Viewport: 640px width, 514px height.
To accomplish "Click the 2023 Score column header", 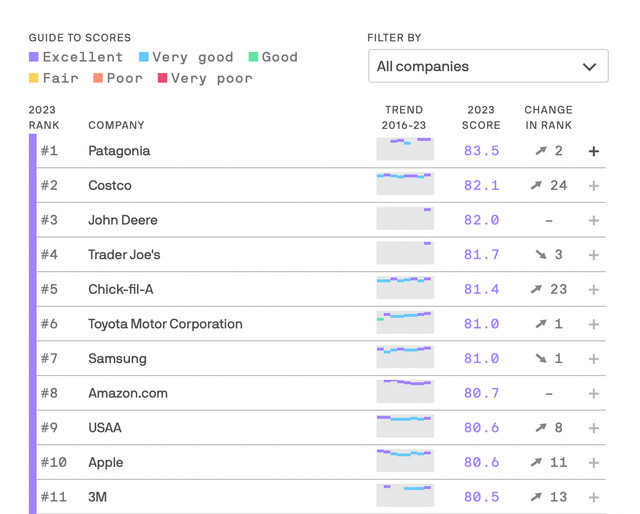I will pyautogui.click(x=483, y=118).
